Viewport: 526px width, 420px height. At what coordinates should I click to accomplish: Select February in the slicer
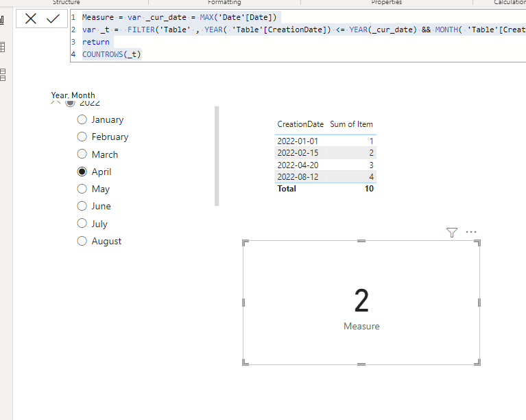82,137
